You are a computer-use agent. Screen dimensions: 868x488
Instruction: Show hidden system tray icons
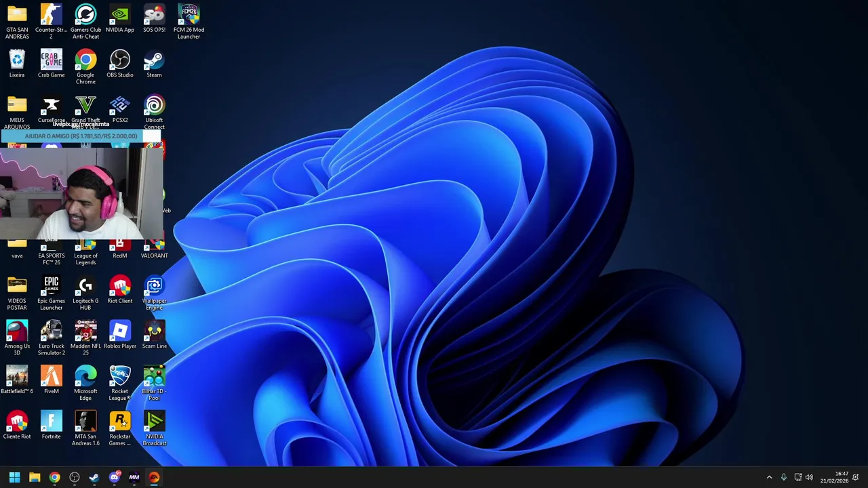769,477
